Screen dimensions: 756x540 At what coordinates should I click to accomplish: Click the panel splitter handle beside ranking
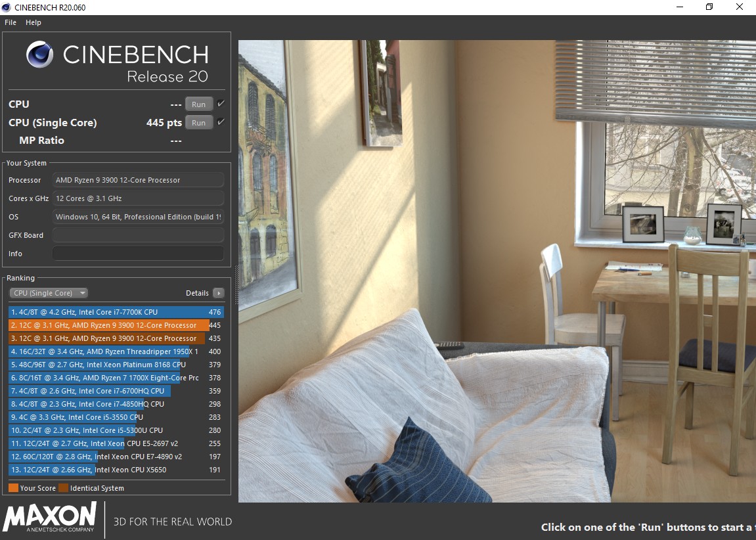click(x=236, y=285)
